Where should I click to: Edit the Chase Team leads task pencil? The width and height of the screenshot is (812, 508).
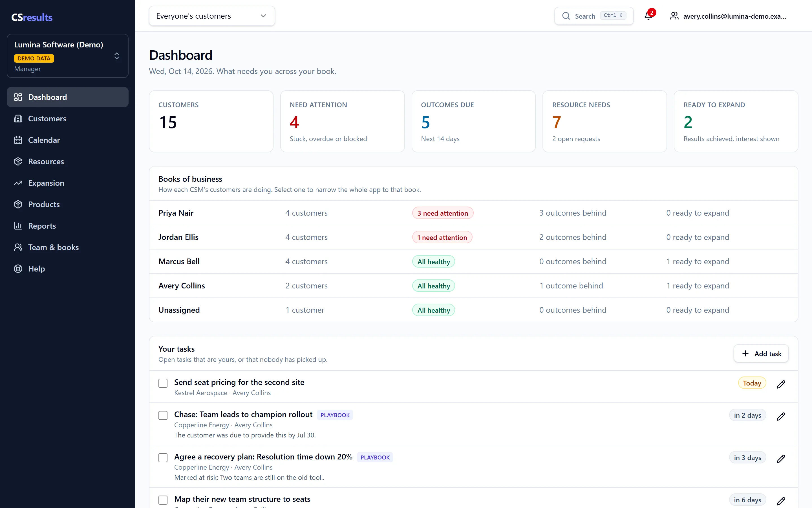point(781,416)
